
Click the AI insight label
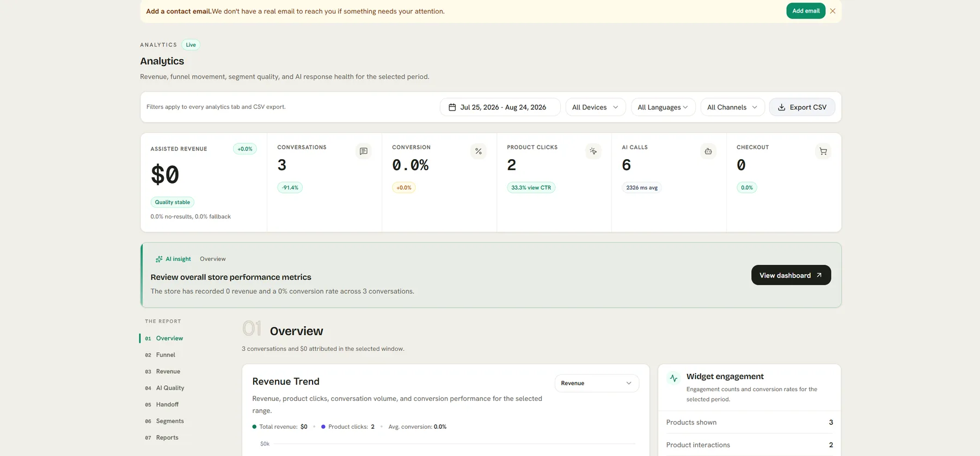[178, 259]
